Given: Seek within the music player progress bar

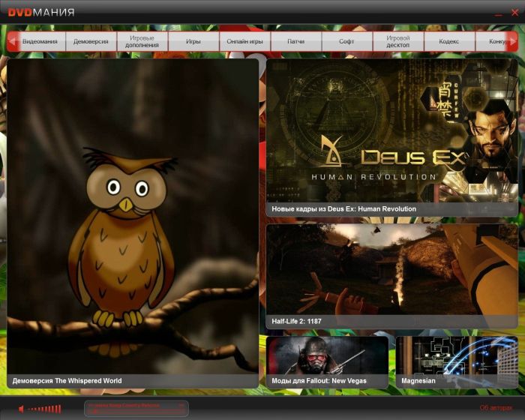Looking at the screenshot, I should click(x=136, y=411).
